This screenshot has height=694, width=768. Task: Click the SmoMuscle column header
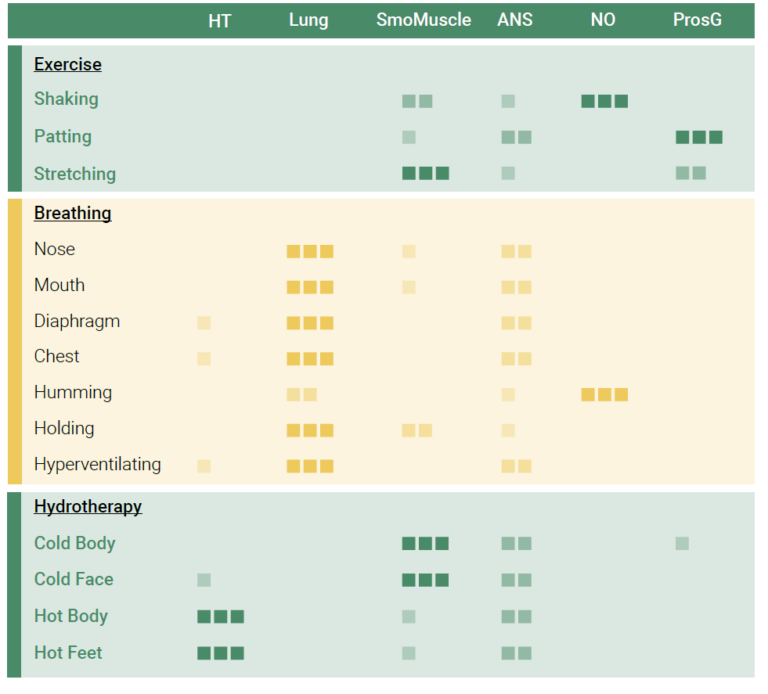[424, 20]
